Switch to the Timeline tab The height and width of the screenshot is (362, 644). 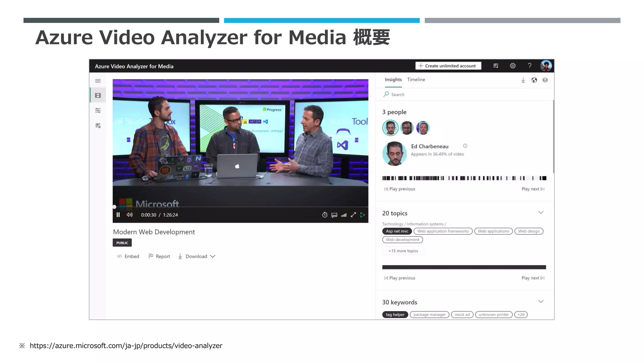click(416, 80)
